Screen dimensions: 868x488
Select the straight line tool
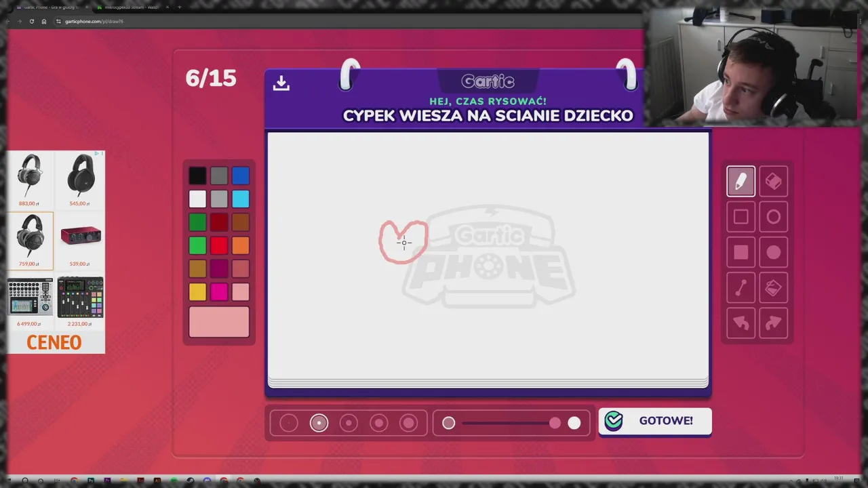pos(741,288)
